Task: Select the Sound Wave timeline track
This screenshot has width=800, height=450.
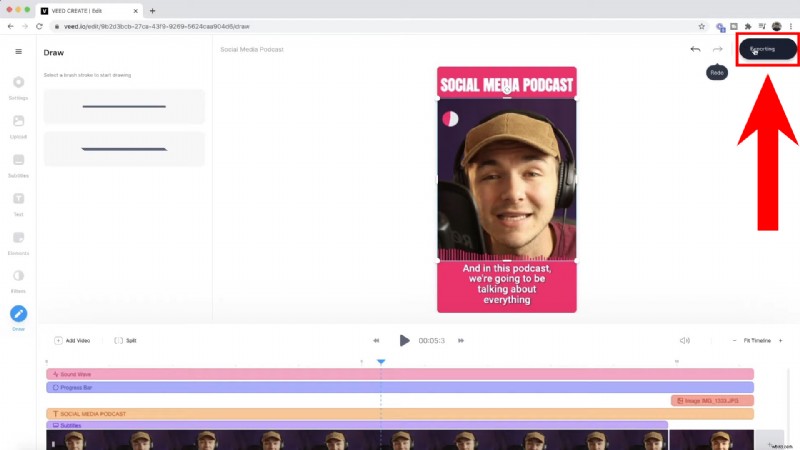Action: tap(400, 374)
